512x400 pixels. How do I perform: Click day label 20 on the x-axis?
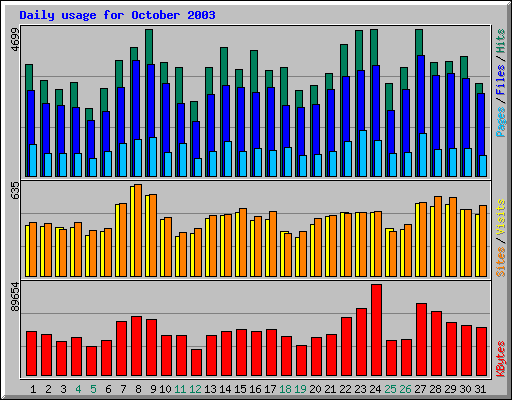pos(315,389)
